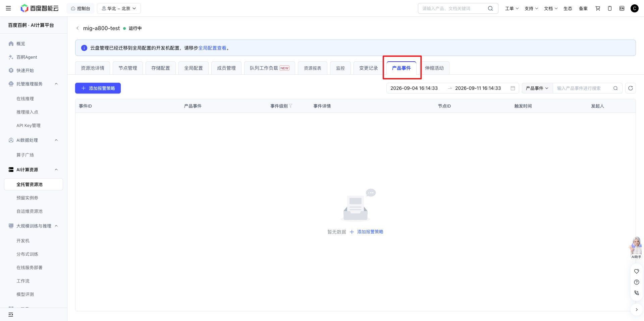Open the mobile app icon in header
This screenshot has height=321, width=644.
(x=610, y=8)
